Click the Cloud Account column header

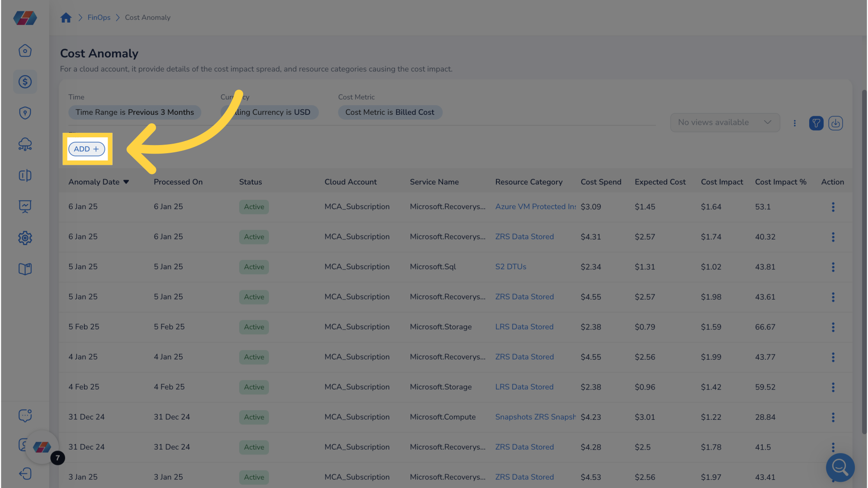pyautogui.click(x=350, y=182)
